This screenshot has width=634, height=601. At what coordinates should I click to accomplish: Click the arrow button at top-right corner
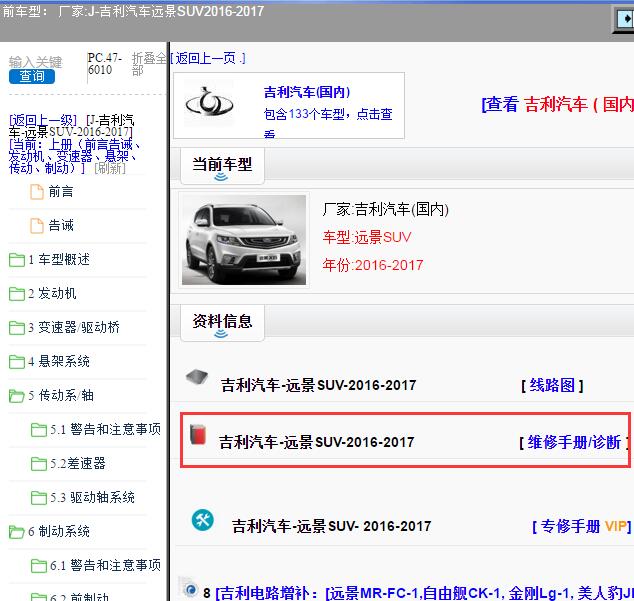click(x=625, y=18)
